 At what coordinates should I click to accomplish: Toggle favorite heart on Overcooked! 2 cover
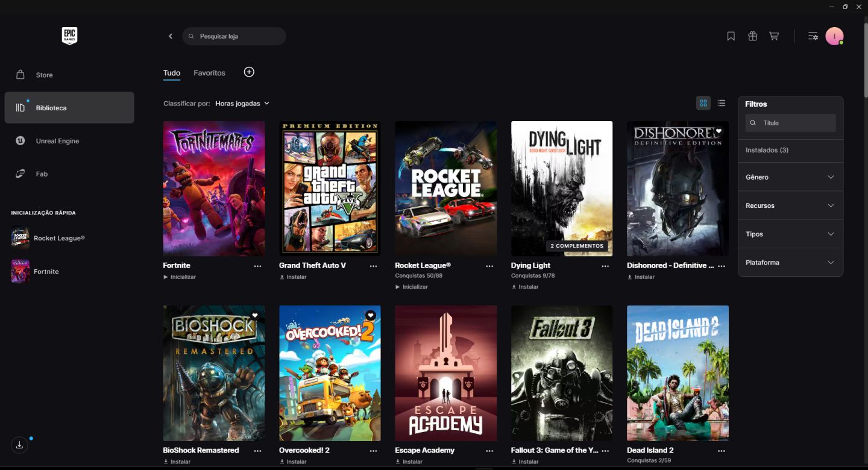[371, 315]
